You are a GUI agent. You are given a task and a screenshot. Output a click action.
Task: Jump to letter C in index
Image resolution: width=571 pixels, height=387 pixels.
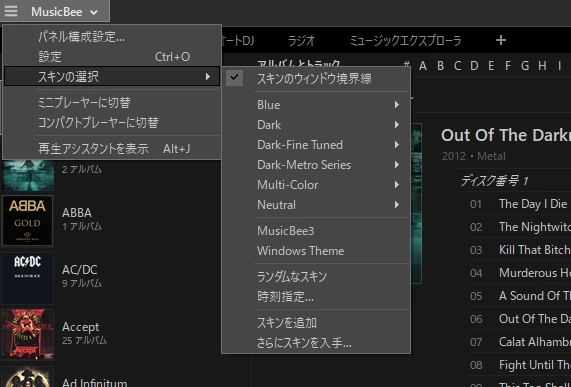click(457, 66)
